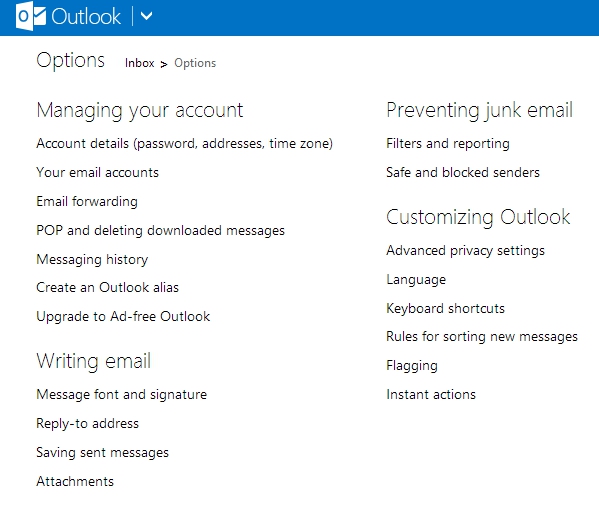Select Create an Outlook alias
The image size is (599, 505).
tap(107, 287)
